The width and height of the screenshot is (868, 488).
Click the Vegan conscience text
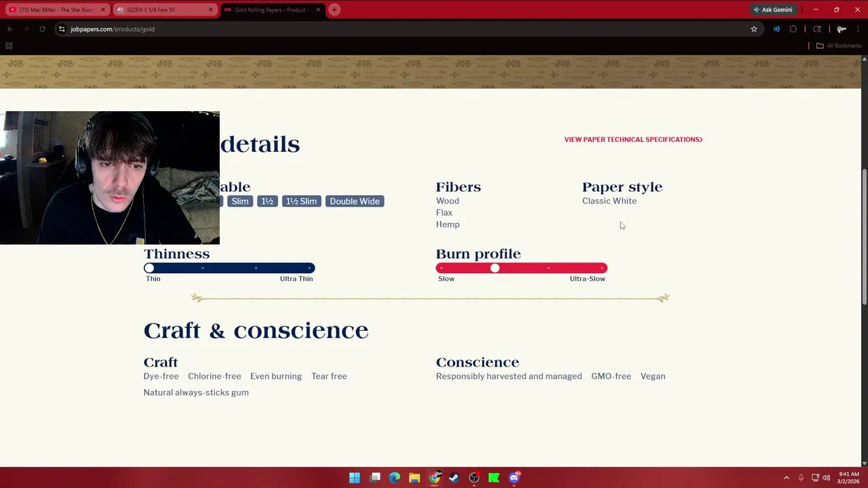click(653, 376)
